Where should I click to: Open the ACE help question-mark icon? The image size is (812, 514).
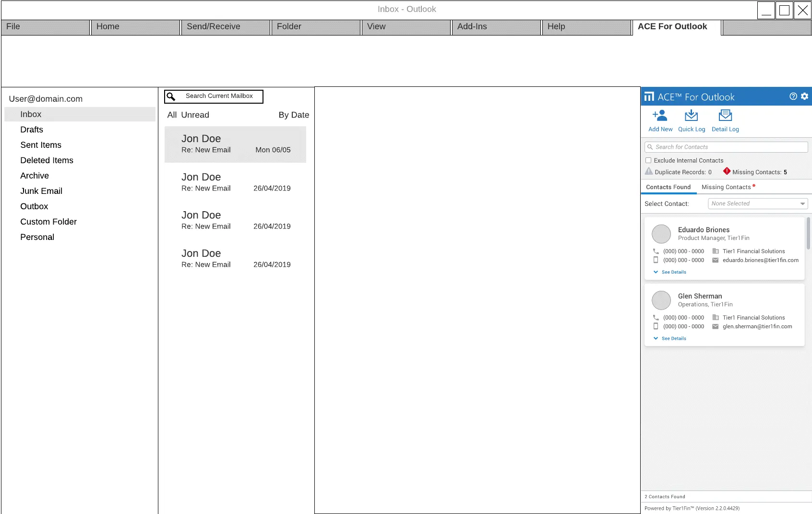click(x=793, y=96)
